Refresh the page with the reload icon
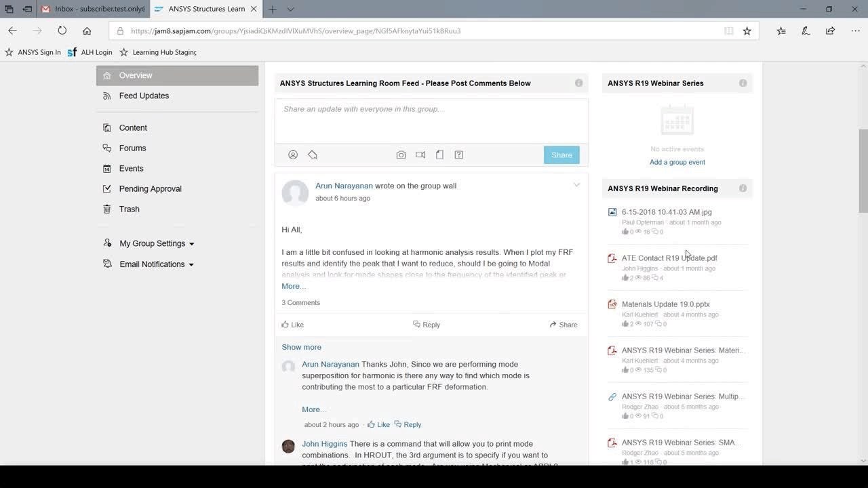 pos(62,30)
